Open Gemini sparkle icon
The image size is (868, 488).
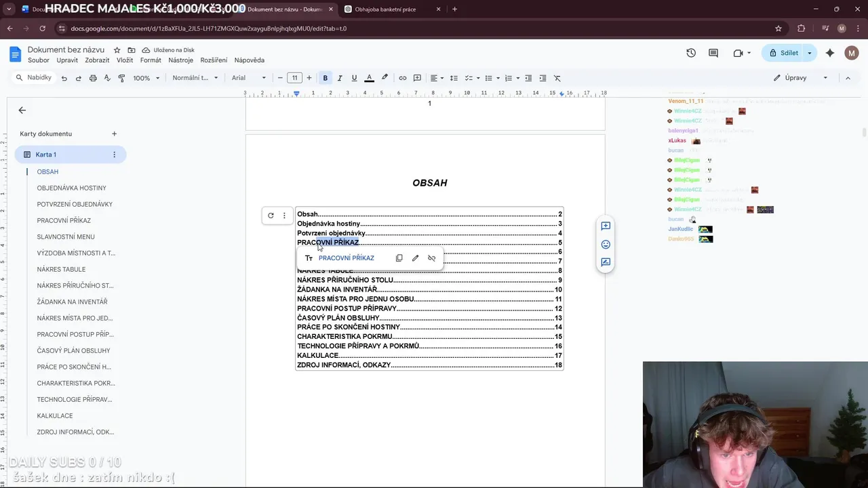(830, 53)
